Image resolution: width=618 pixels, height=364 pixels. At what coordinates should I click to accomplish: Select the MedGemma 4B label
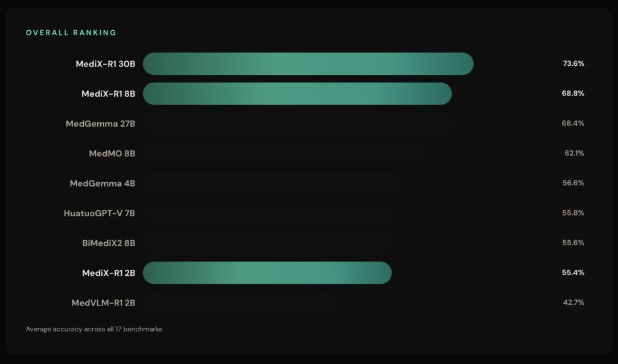[102, 184]
